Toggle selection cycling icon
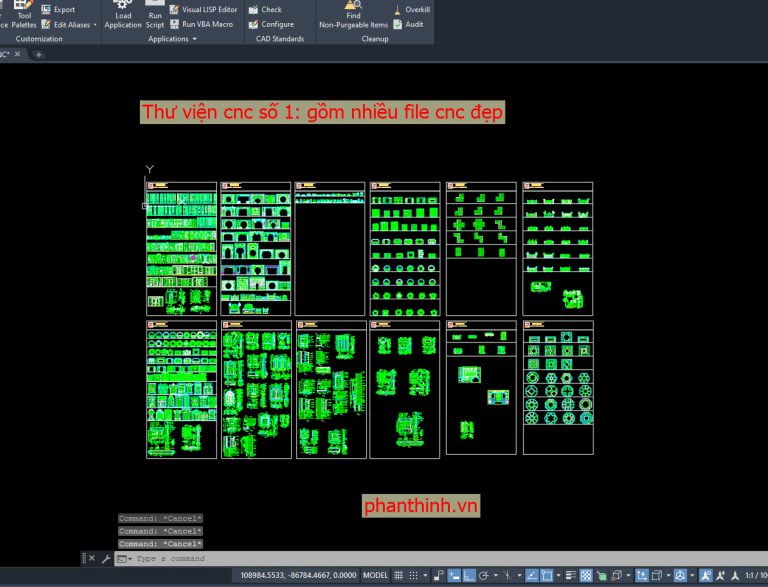 pos(602,575)
